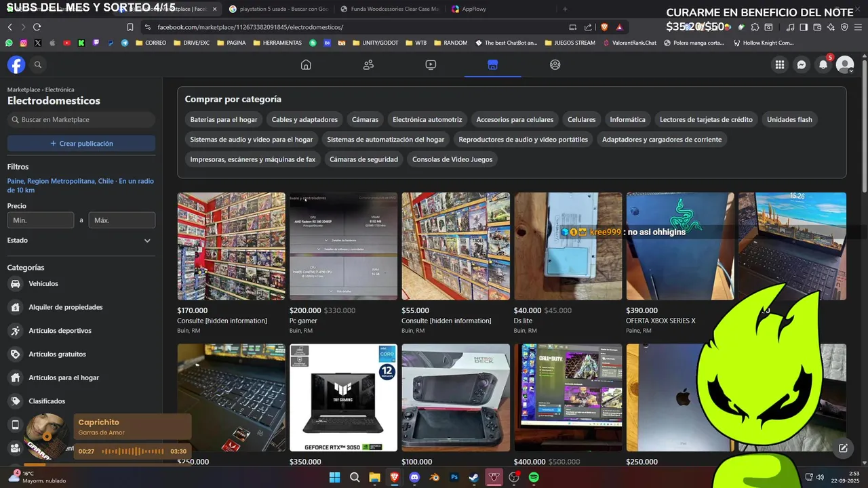Viewport: 868px width, 488px height.
Task: Open the Clasificados category
Action: click(81, 401)
